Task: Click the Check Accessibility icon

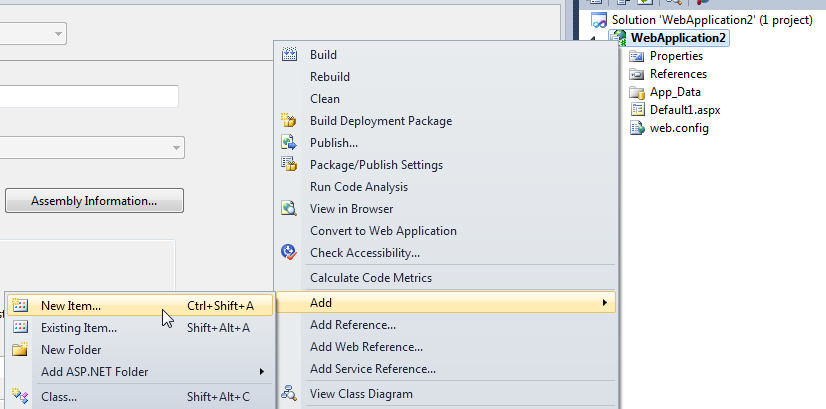Action: point(289,252)
